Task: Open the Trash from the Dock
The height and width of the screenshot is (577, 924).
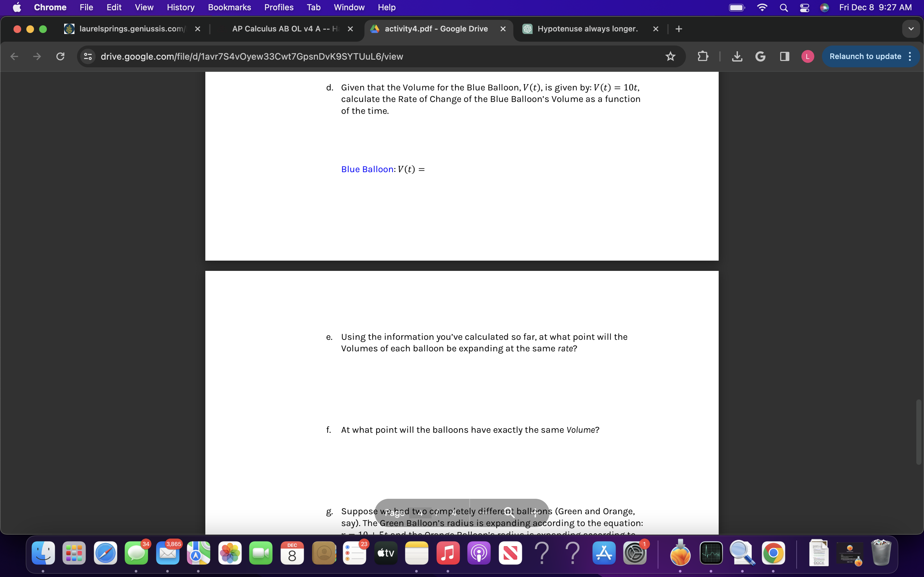Action: click(882, 553)
